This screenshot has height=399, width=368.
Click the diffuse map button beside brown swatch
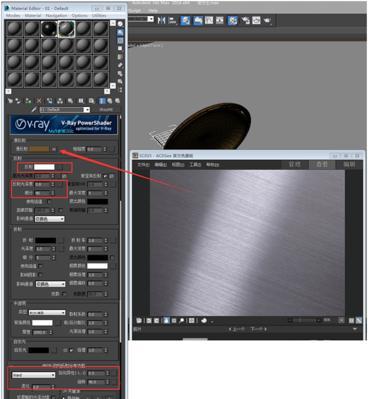(54, 149)
